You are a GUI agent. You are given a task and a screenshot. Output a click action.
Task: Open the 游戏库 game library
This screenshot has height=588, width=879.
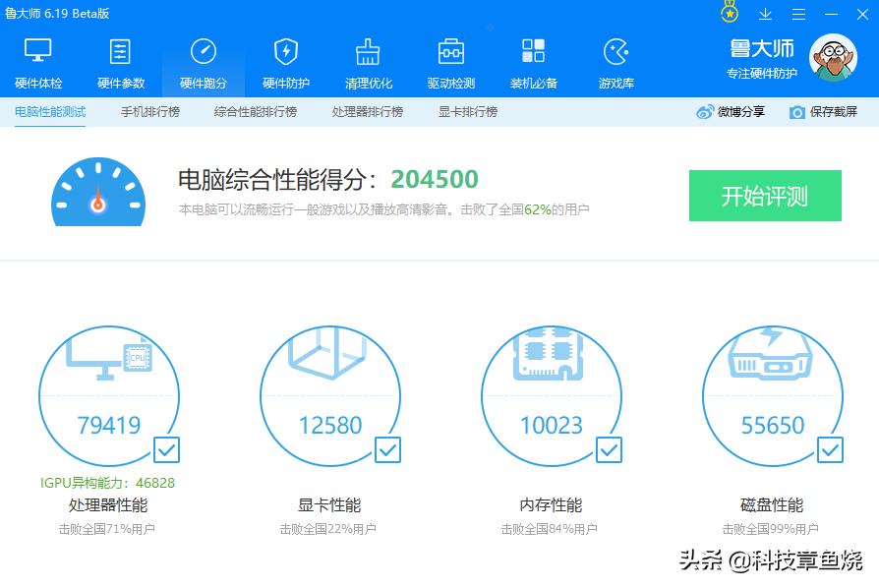pyautogui.click(x=615, y=59)
